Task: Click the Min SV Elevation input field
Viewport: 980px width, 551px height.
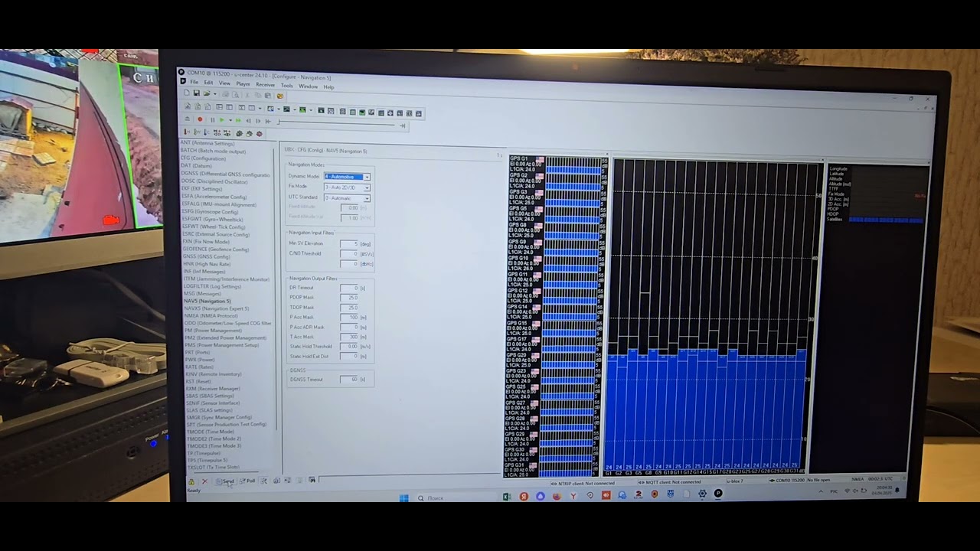Action: pyautogui.click(x=349, y=244)
